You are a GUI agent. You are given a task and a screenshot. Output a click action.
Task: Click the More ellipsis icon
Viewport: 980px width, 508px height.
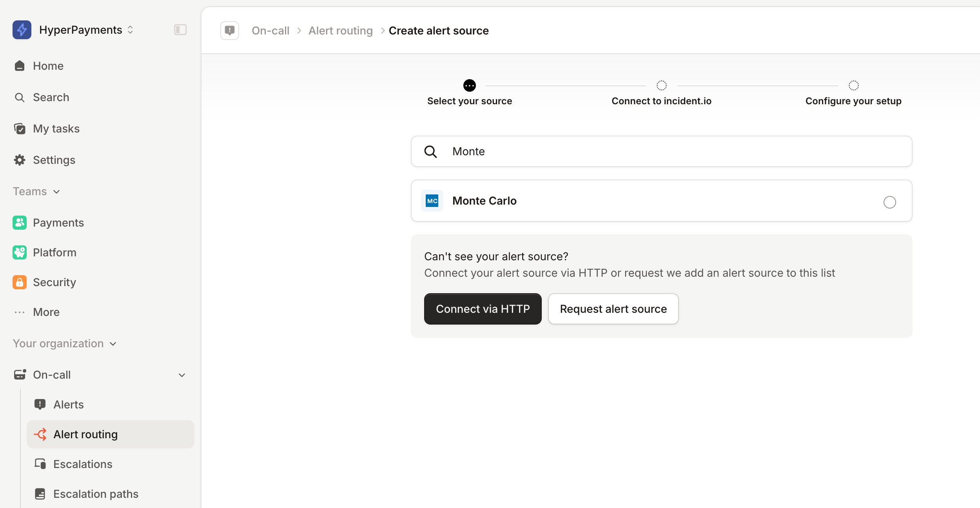click(20, 312)
